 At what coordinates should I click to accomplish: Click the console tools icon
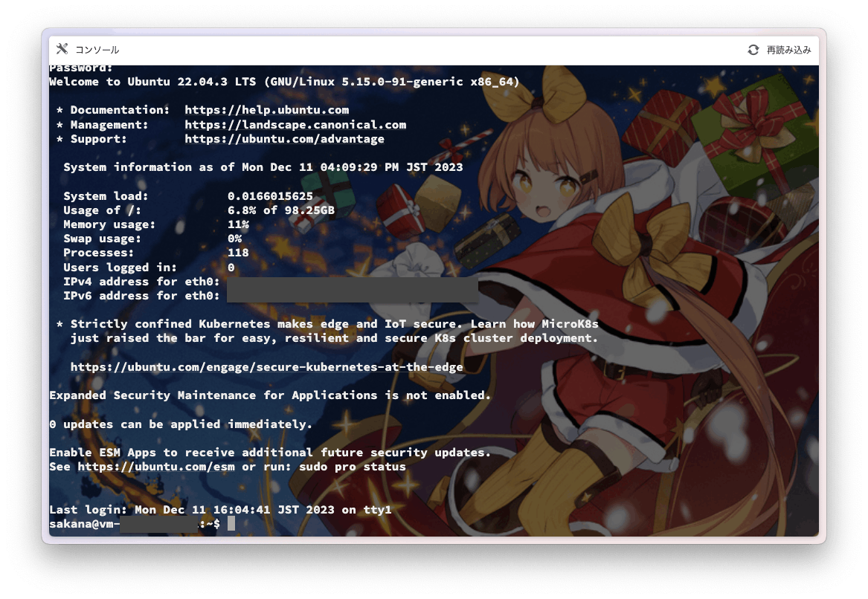pyautogui.click(x=62, y=49)
